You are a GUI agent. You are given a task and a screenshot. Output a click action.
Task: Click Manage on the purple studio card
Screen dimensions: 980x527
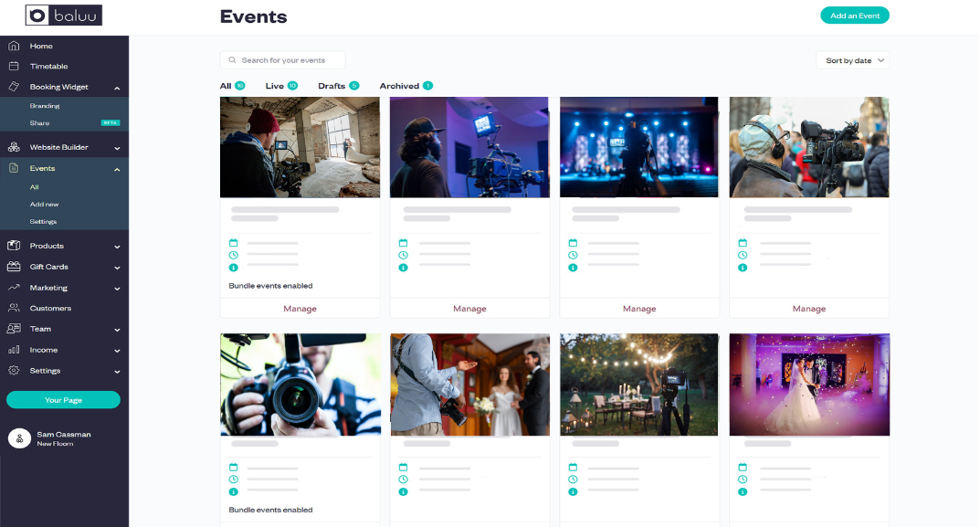click(x=469, y=308)
